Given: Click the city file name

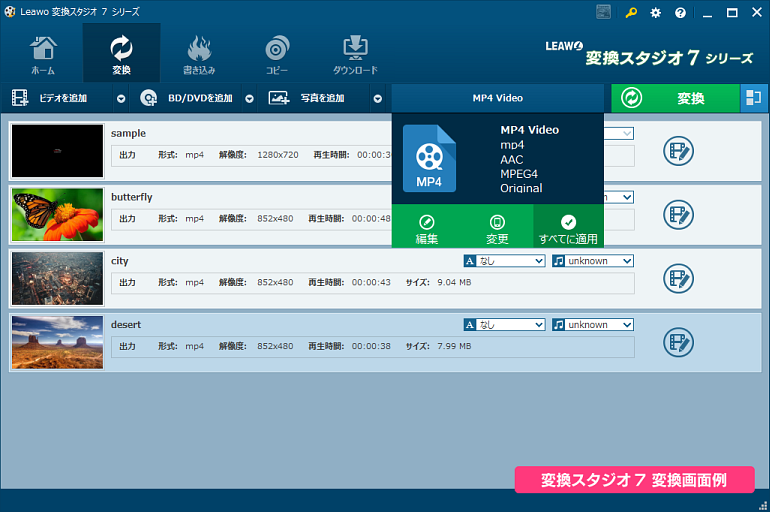Looking at the screenshot, I should click(x=119, y=261).
